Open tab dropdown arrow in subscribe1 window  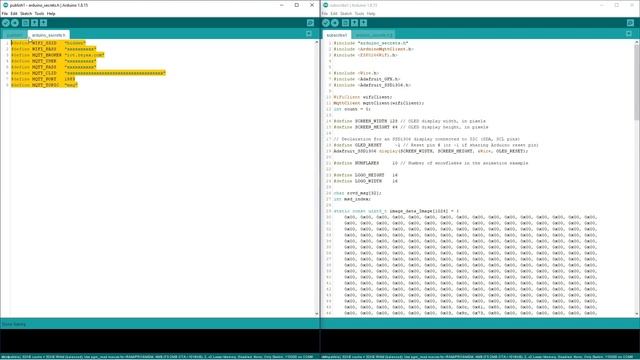point(629,34)
